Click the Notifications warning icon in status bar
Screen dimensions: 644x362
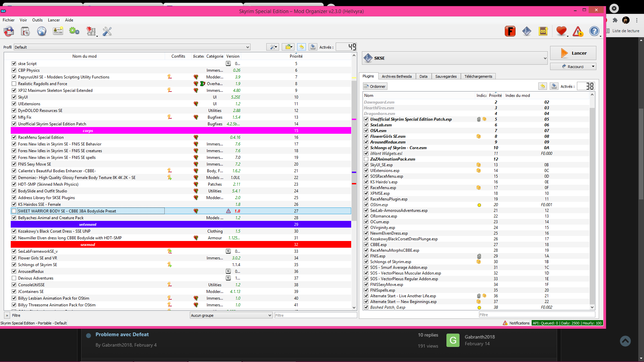[x=505, y=323]
